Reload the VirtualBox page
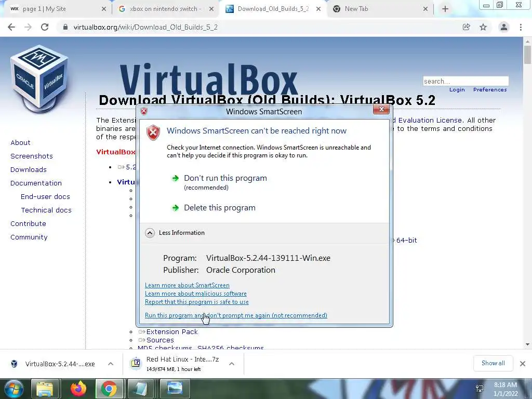 [45, 27]
